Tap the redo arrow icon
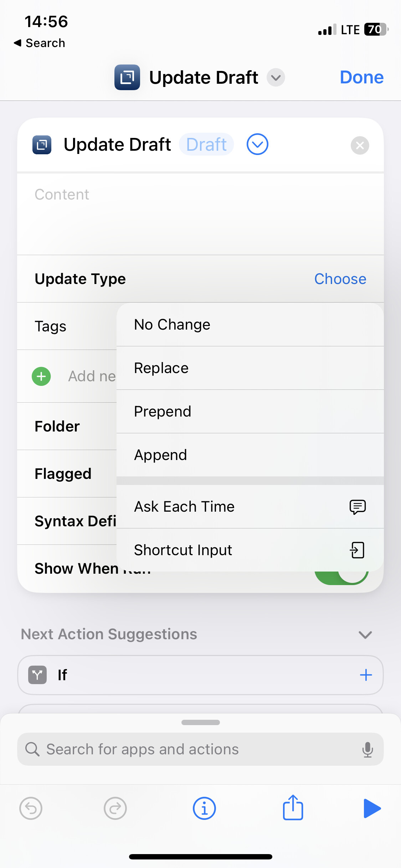The height and width of the screenshot is (868, 401). (115, 808)
